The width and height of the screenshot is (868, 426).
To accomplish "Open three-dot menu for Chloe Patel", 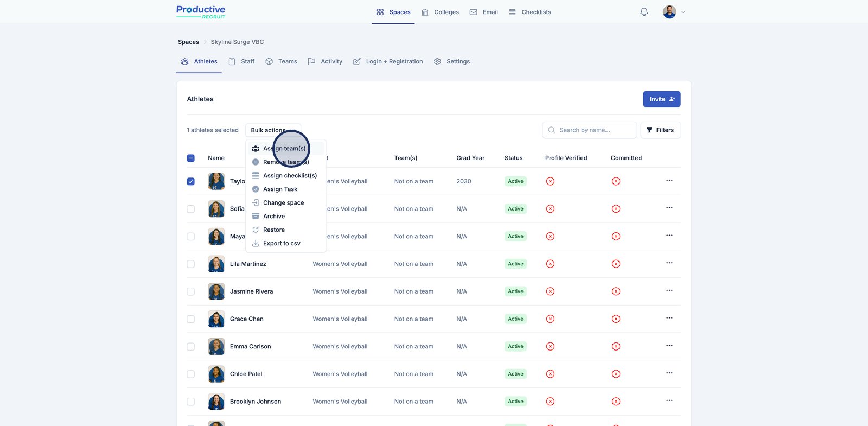I will coord(669,373).
